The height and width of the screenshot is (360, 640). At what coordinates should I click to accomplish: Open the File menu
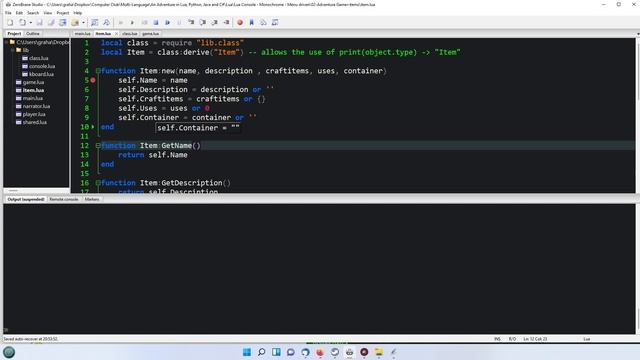[8, 13]
